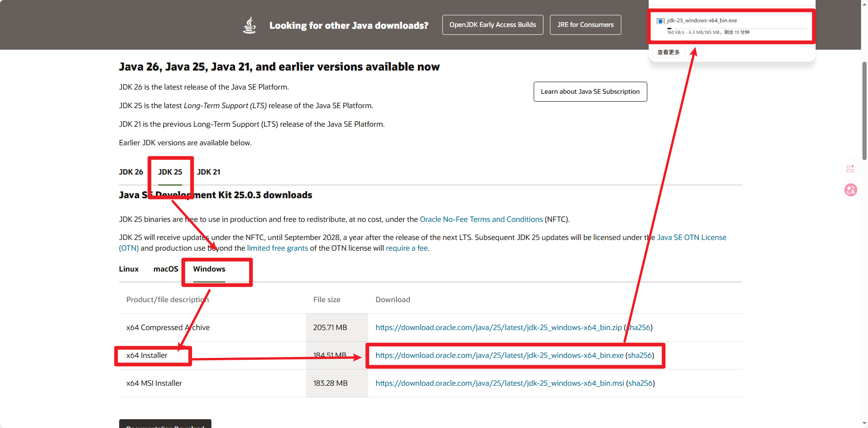The image size is (868, 428).
Task: Click the File size column header
Action: pyautogui.click(x=327, y=299)
